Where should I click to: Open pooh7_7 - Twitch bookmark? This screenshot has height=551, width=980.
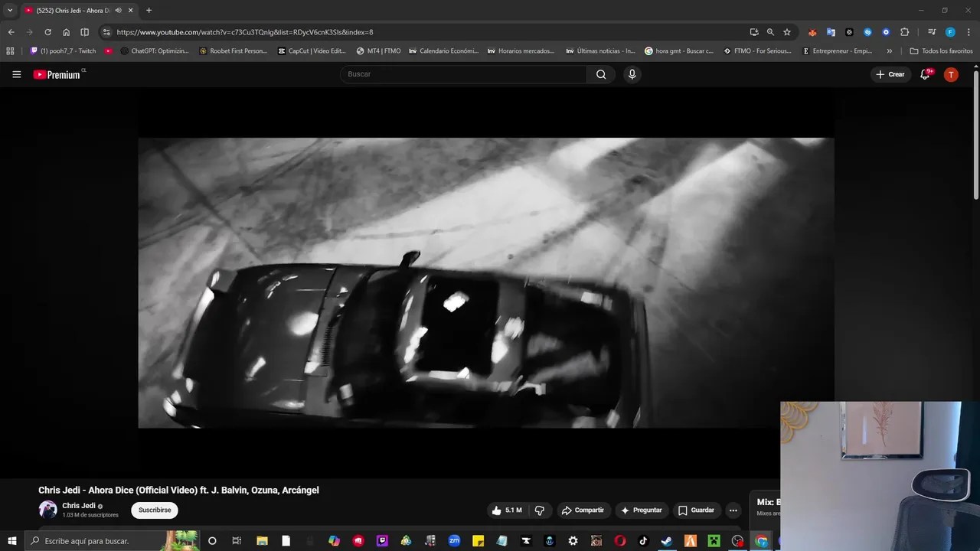[63, 51]
